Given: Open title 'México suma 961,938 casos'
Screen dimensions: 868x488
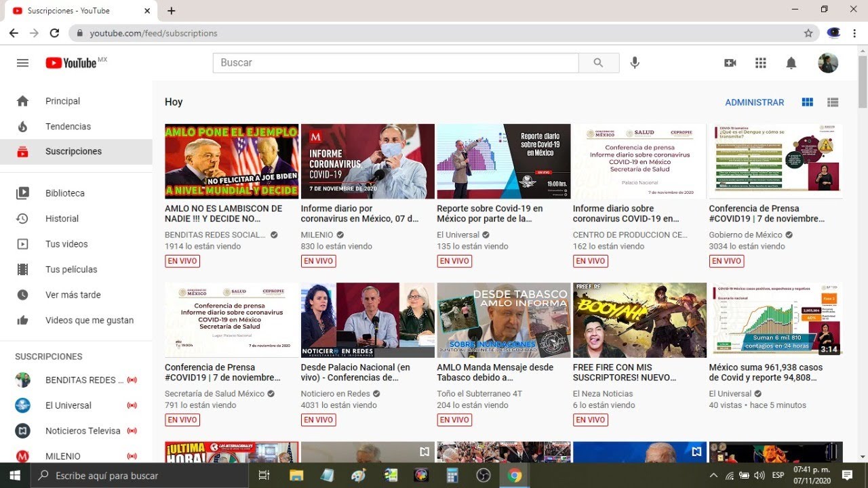Looking at the screenshot, I should 766,372.
